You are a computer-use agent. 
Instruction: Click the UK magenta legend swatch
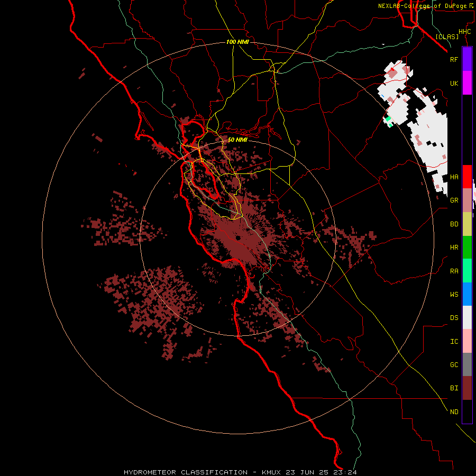467,83
